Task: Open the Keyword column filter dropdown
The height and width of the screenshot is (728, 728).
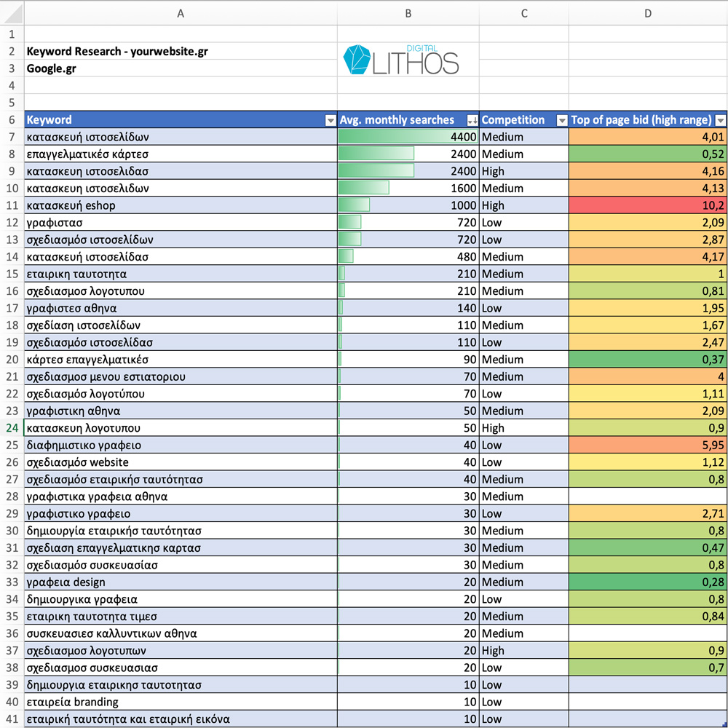Action: click(331, 120)
